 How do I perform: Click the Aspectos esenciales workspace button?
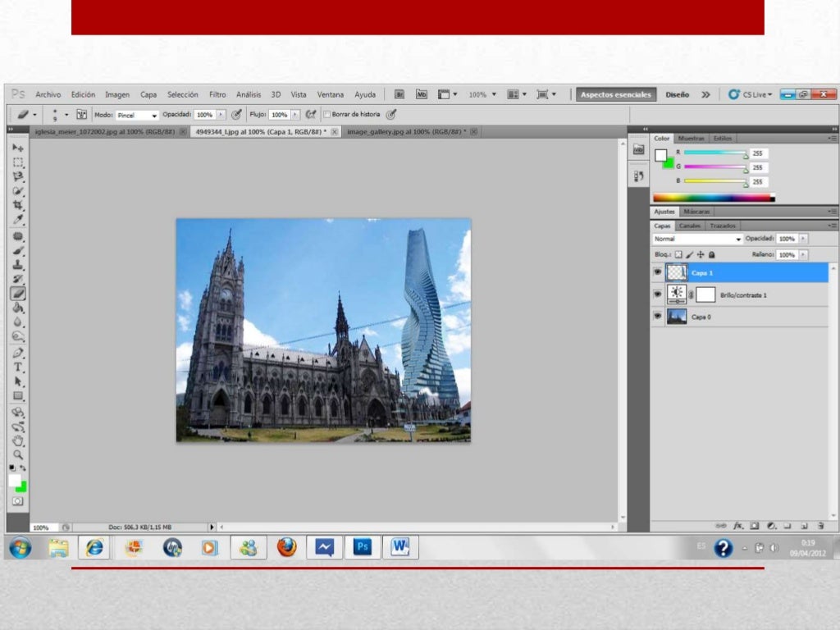coord(616,95)
